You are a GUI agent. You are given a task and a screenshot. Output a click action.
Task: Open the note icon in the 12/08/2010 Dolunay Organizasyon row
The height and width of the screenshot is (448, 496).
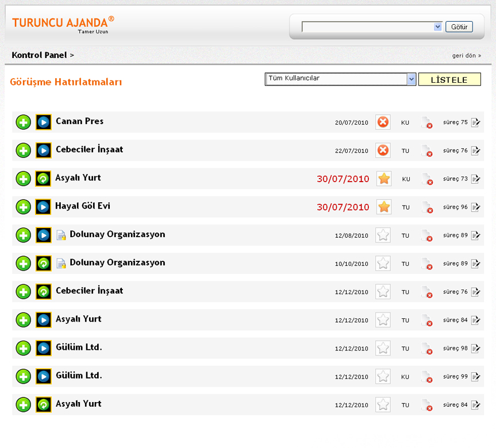(61, 235)
